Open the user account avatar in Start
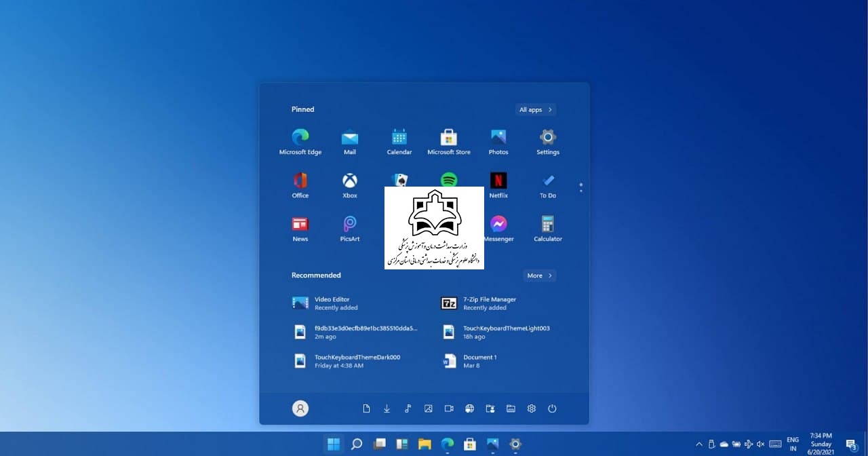 [300, 408]
